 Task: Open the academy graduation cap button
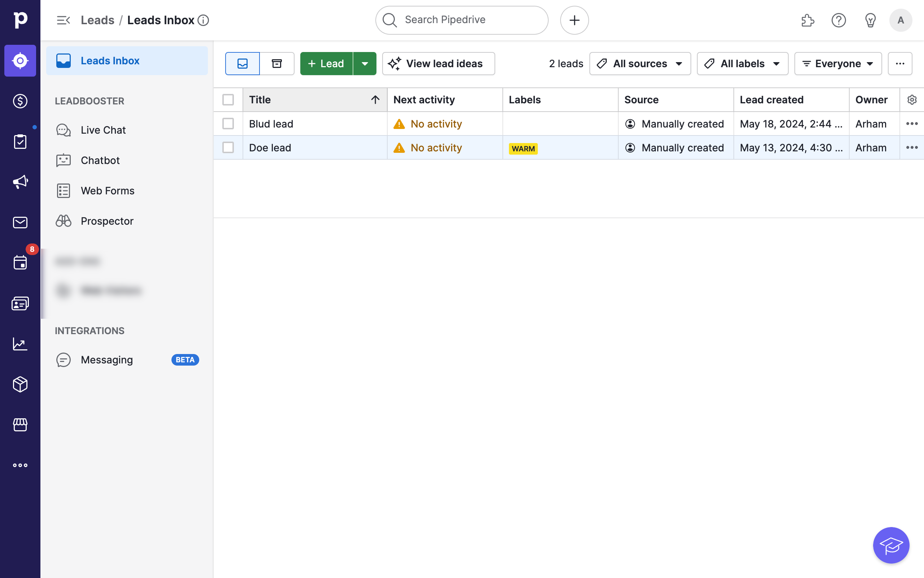tap(891, 545)
